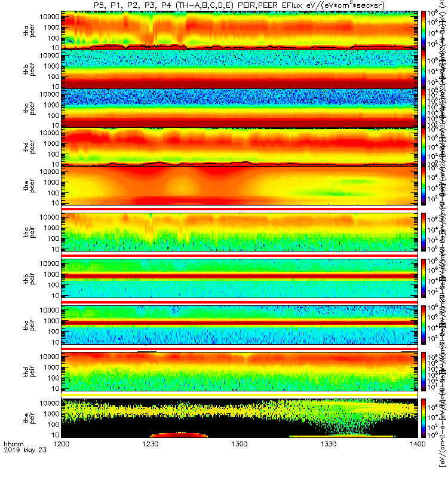The width and height of the screenshot is (448, 478).
Task: Click the color bar beside tha peir panel
Action: click(x=424, y=232)
